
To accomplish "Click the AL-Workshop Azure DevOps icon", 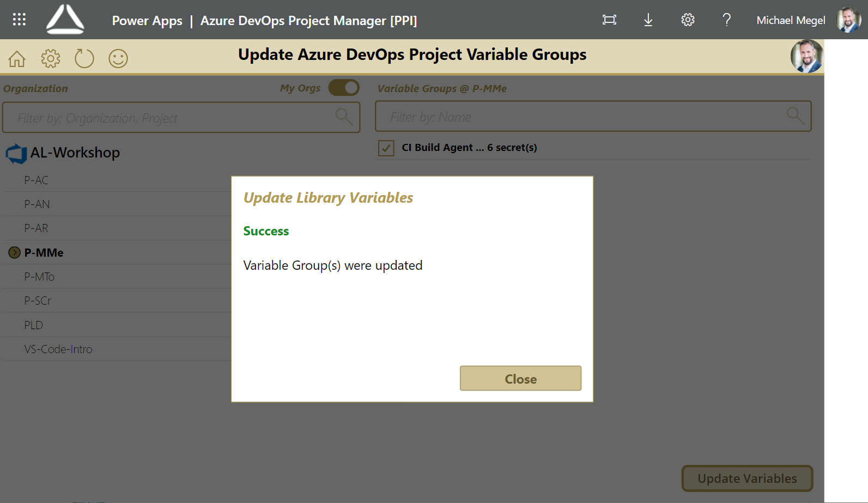I will click(16, 154).
